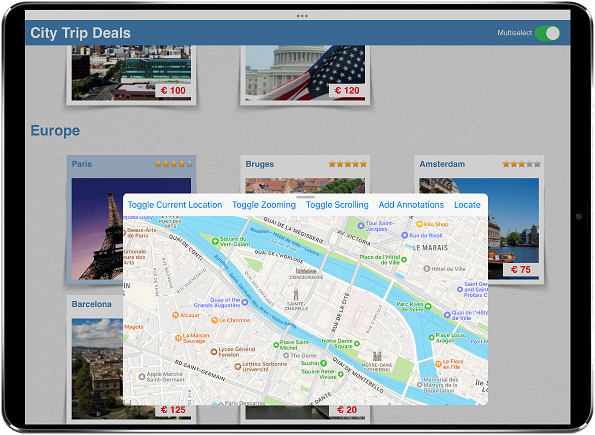Viewport: 595px width, 435px height.
Task: Tap Lettres Sorbonne Université map pin
Action: point(238,367)
